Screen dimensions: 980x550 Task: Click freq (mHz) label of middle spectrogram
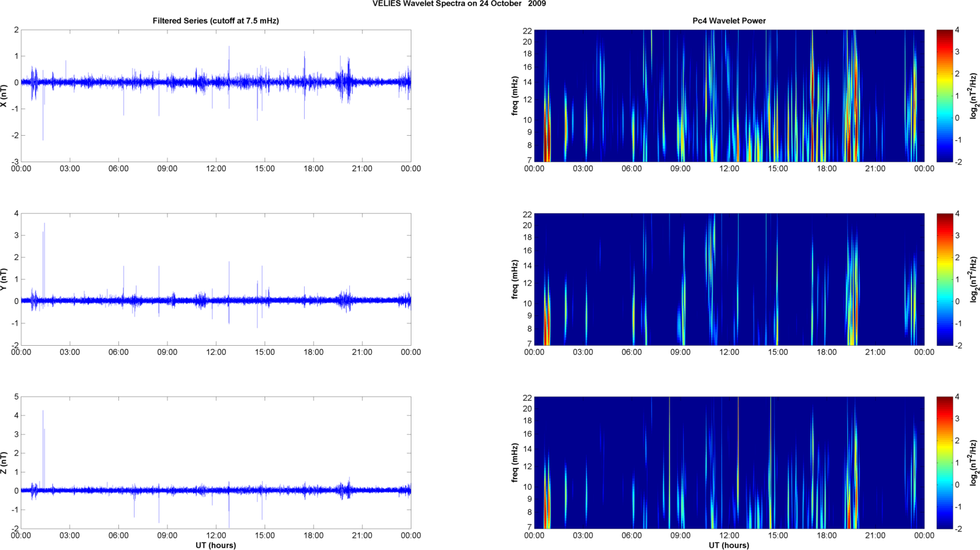(x=515, y=279)
